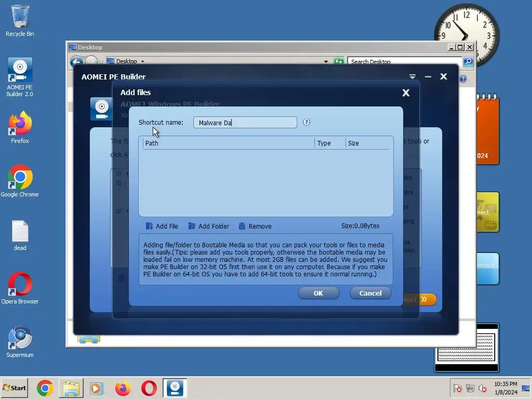Launch Chrome from the taskbar
This screenshot has width=532, height=399.
tap(45, 388)
